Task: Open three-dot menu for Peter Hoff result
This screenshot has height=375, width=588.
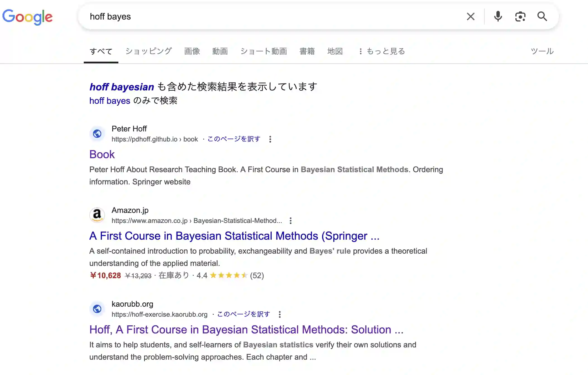Action: point(270,139)
